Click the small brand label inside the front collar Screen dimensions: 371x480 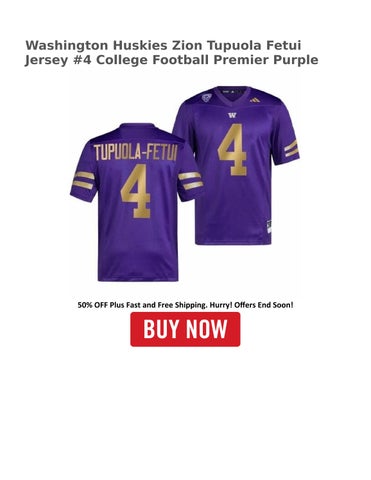pos(229,91)
